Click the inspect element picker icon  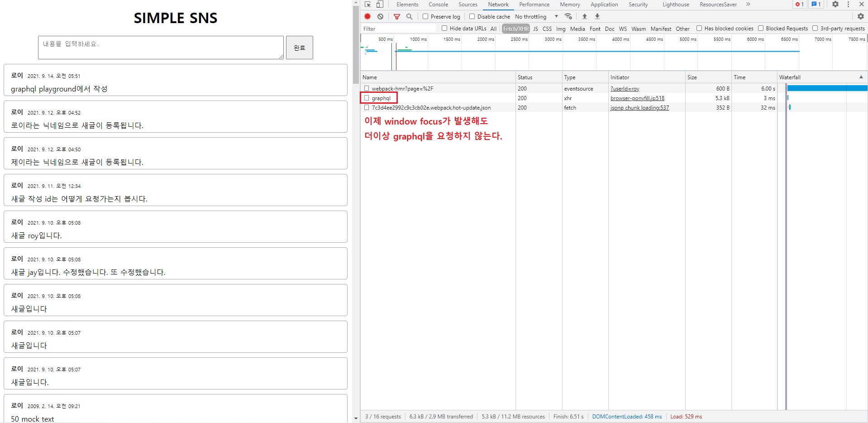[367, 5]
